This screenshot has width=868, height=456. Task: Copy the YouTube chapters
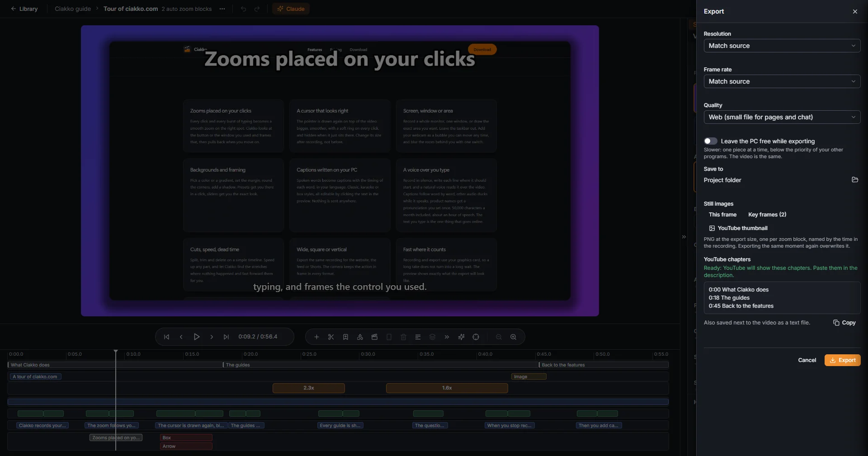[x=844, y=323]
